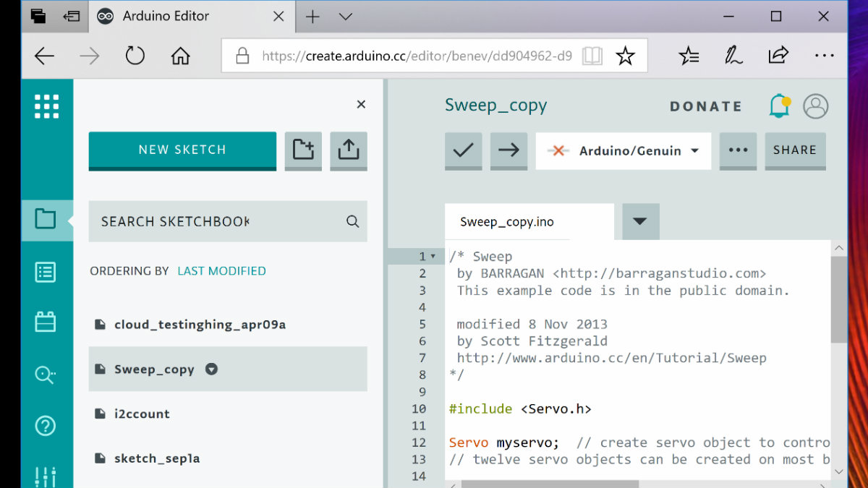Viewport: 868px width, 488px height.
Task: Click the code editor vertical scrollbar
Action: (x=838, y=300)
